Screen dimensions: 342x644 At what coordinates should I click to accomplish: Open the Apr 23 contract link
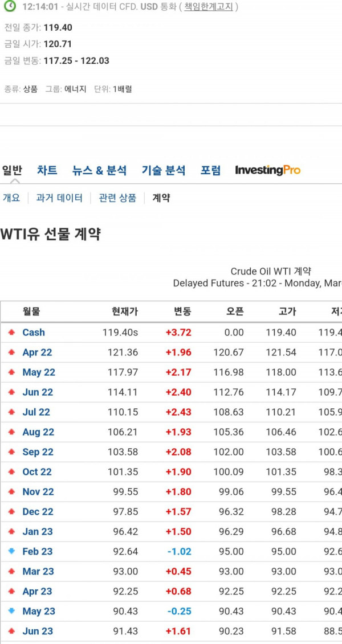[x=38, y=592]
